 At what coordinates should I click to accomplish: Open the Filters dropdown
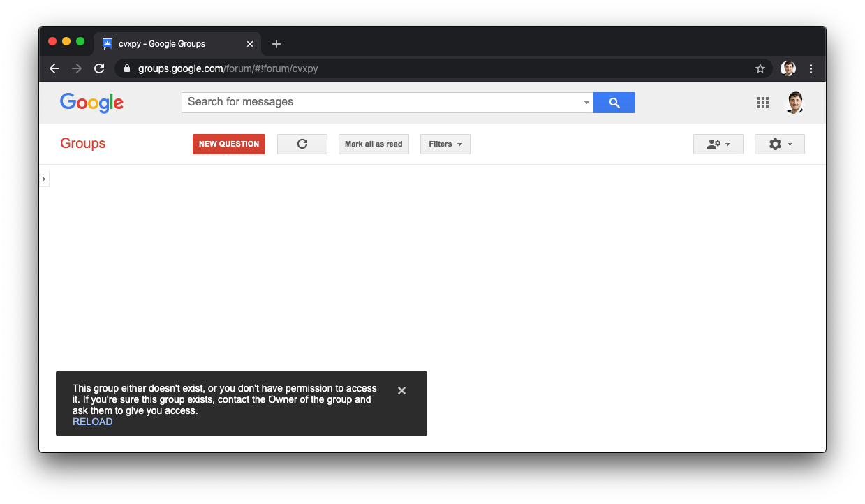pyautogui.click(x=445, y=144)
